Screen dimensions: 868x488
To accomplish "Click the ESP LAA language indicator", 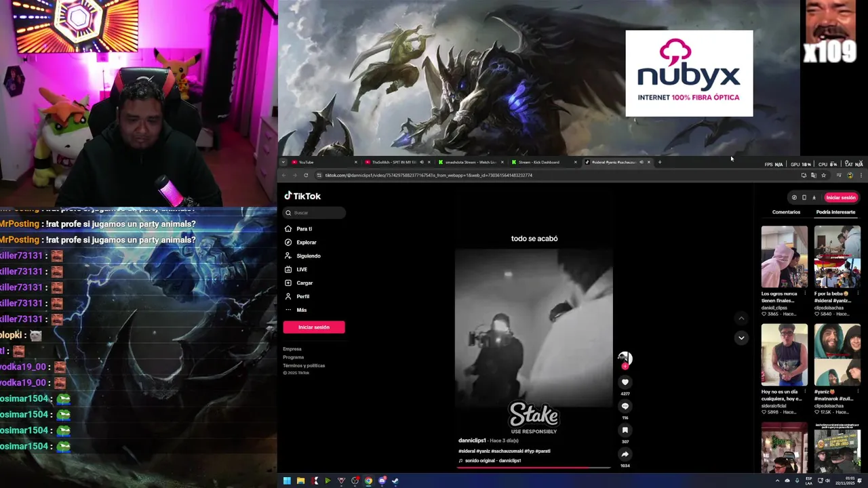I will [x=809, y=481].
